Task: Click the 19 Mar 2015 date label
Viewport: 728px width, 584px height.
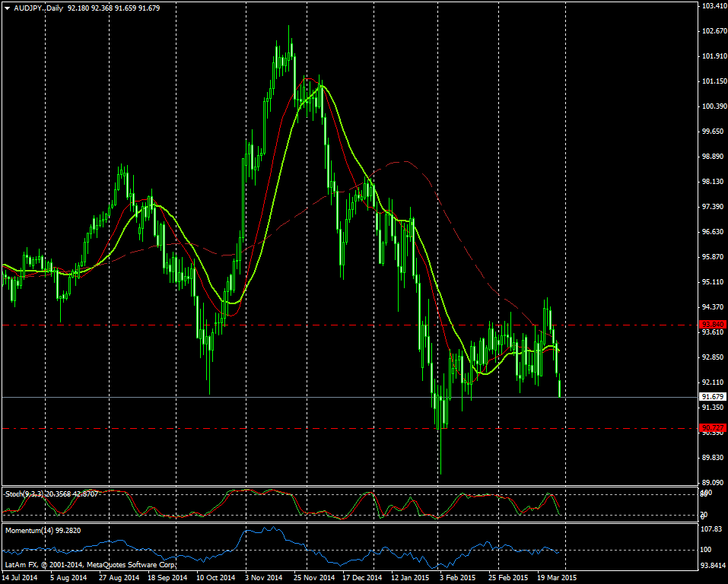Action: coord(555,577)
